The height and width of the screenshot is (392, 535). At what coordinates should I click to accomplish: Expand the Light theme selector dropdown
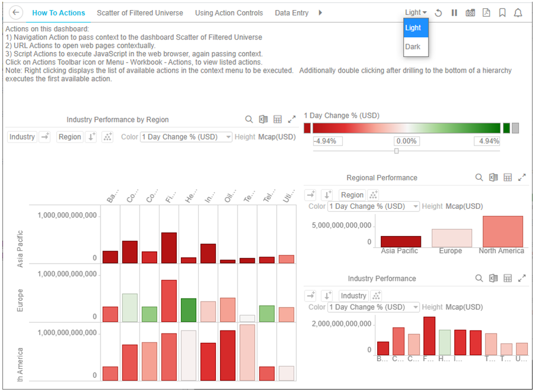pyautogui.click(x=415, y=12)
